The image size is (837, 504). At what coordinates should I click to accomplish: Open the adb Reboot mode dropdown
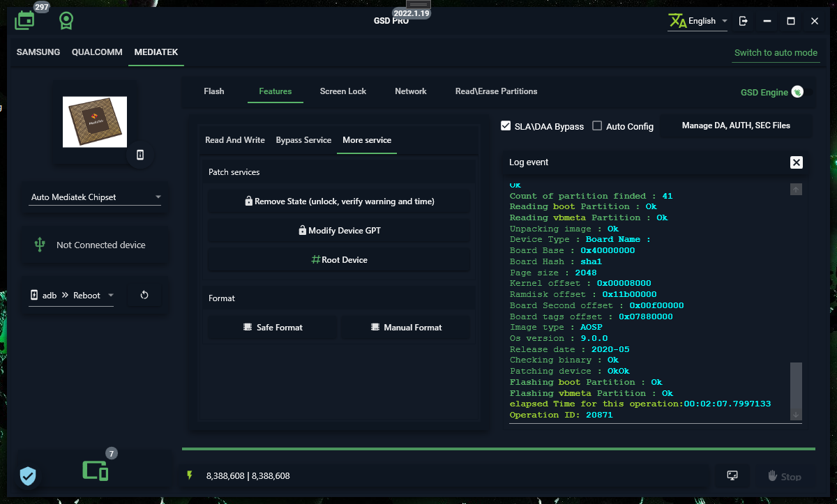(71, 296)
